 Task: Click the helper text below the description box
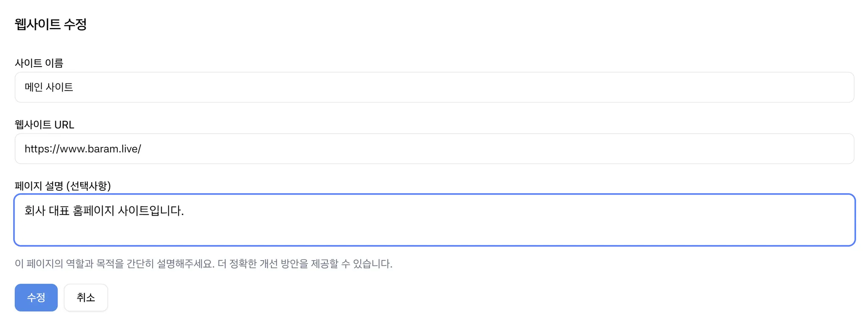(203, 264)
